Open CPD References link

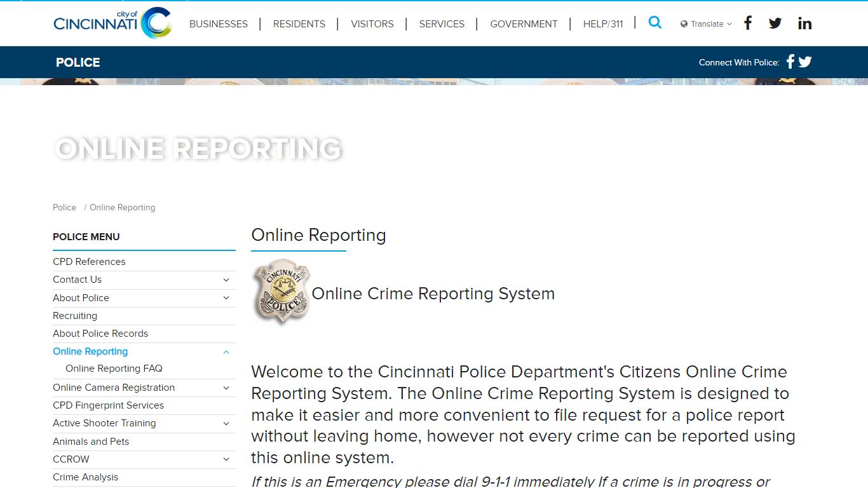(89, 262)
